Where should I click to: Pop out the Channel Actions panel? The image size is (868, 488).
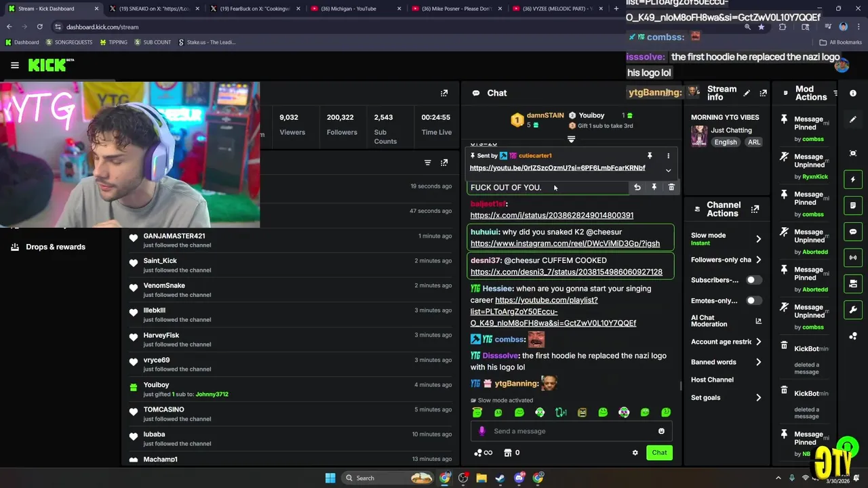click(755, 209)
